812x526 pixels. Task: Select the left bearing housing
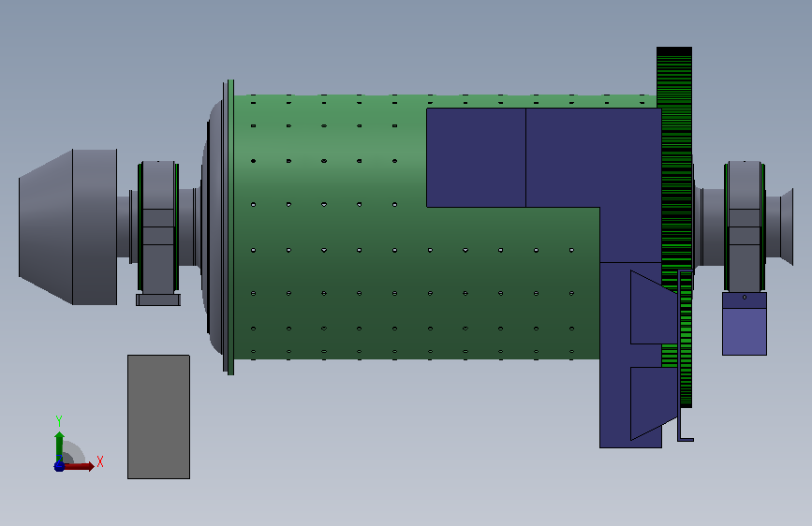pos(158,232)
